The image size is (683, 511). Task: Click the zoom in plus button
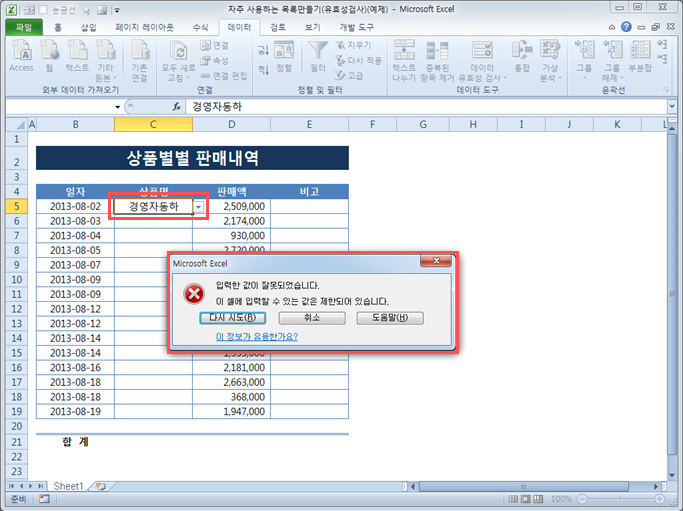(659, 499)
